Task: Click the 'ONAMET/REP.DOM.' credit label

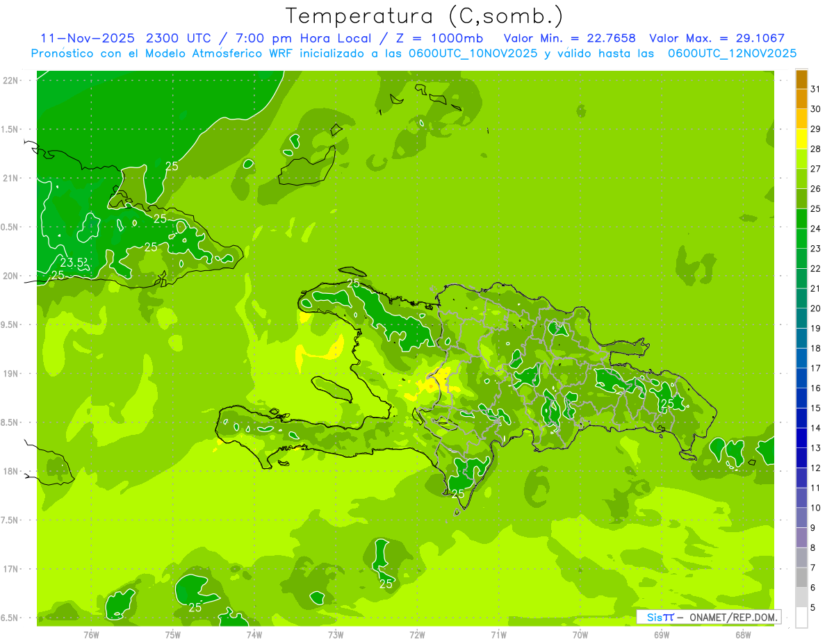Action: tap(733, 617)
